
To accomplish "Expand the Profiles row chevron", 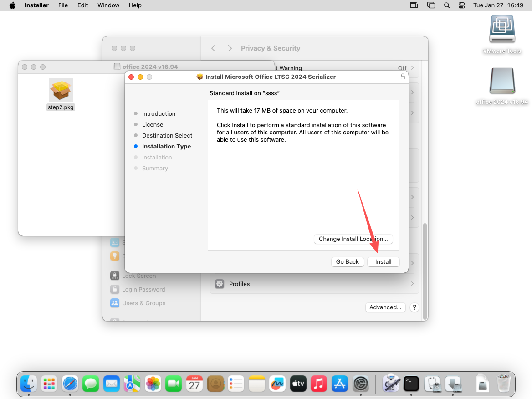I will pos(412,284).
